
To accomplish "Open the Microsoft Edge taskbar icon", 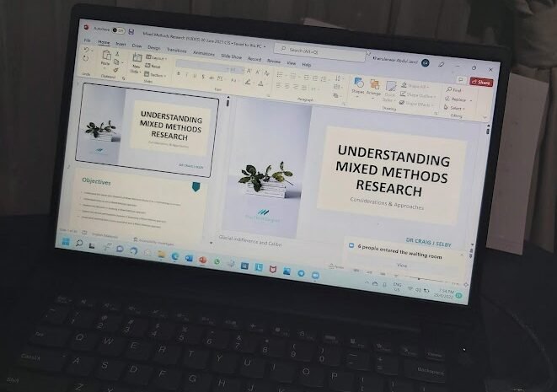I will point(174,256).
